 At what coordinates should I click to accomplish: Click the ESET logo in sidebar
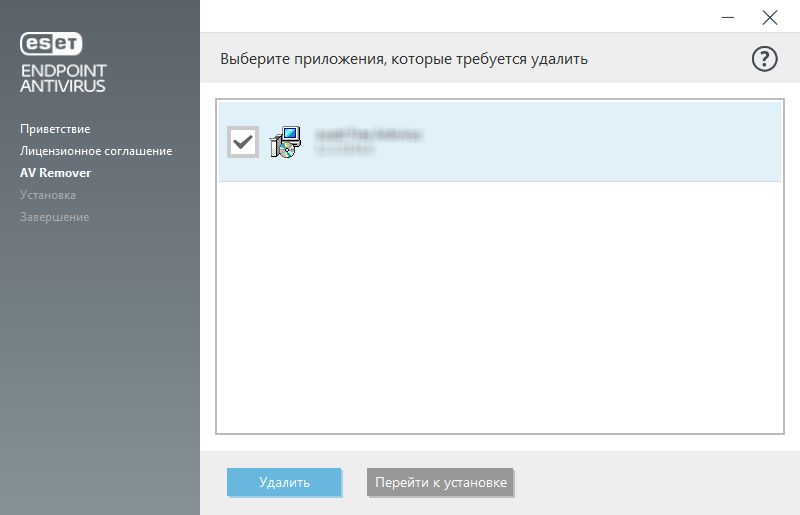point(51,43)
